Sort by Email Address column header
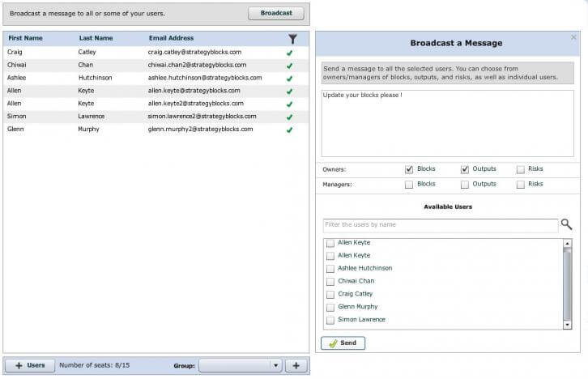Viewport: 588px width, 379px height. tap(172, 38)
